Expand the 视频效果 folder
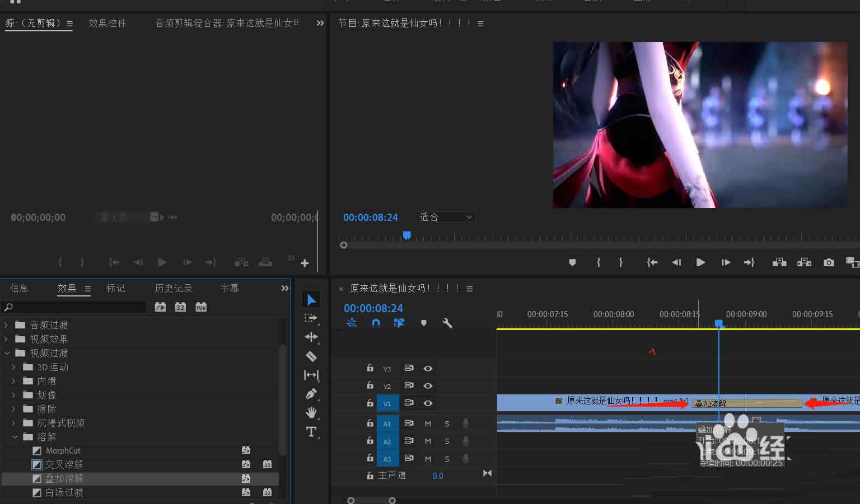The height and width of the screenshot is (504, 860). 7,339
